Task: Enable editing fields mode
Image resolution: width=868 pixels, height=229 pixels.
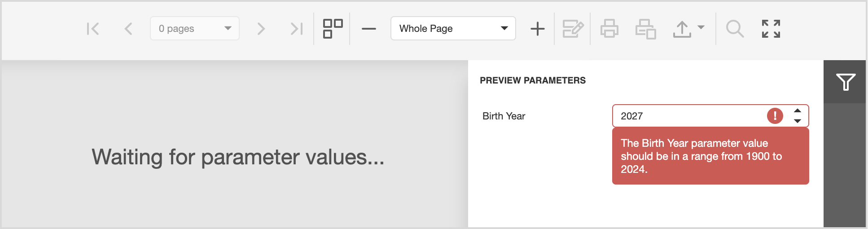Action: (573, 29)
